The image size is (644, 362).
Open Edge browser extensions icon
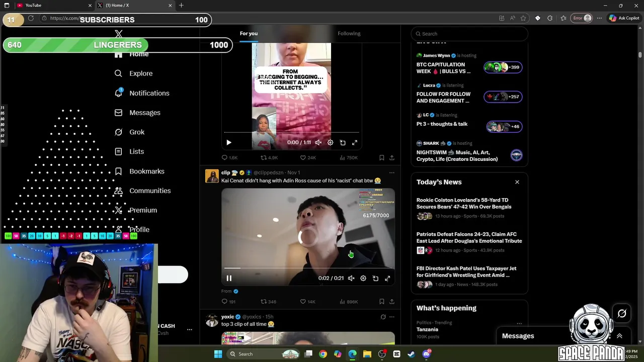point(550,18)
